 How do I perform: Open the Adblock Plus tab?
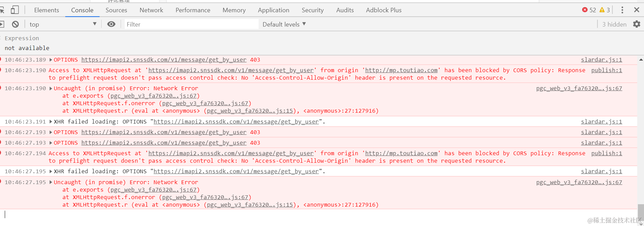pos(384,10)
